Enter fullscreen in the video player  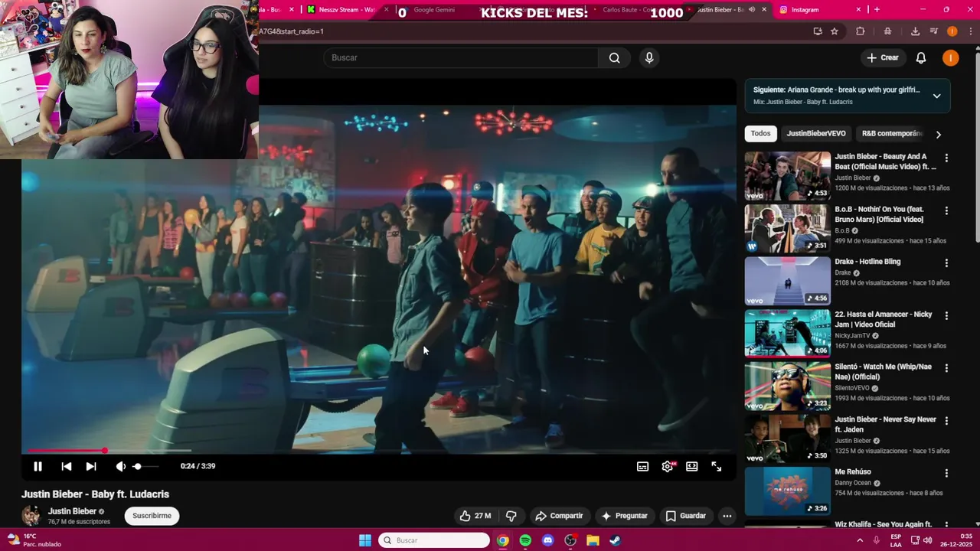pyautogui.click(x=717, y=466)
